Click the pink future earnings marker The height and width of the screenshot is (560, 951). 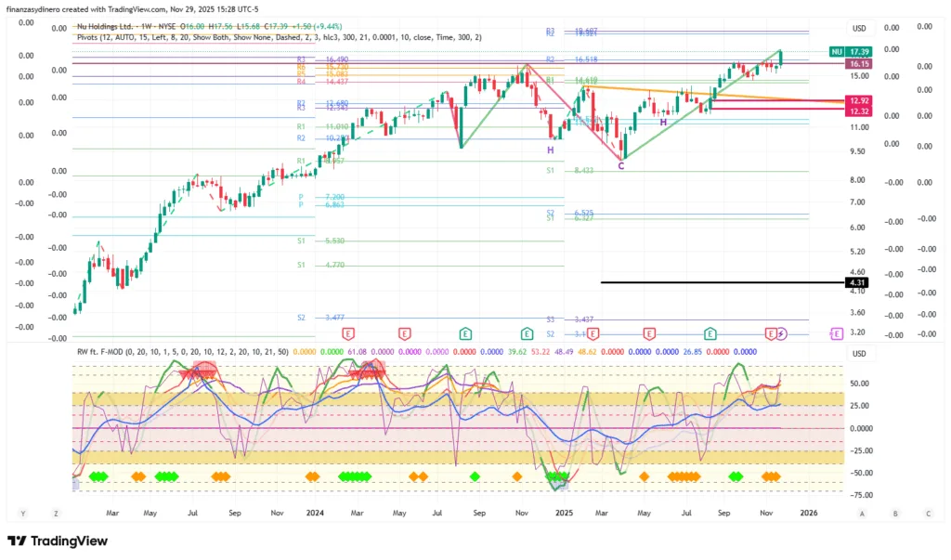pos(836,332)
